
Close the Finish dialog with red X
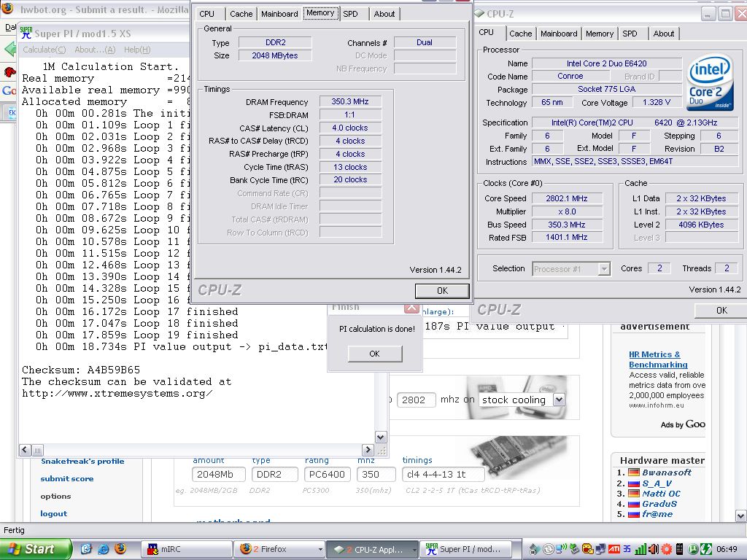411,308
